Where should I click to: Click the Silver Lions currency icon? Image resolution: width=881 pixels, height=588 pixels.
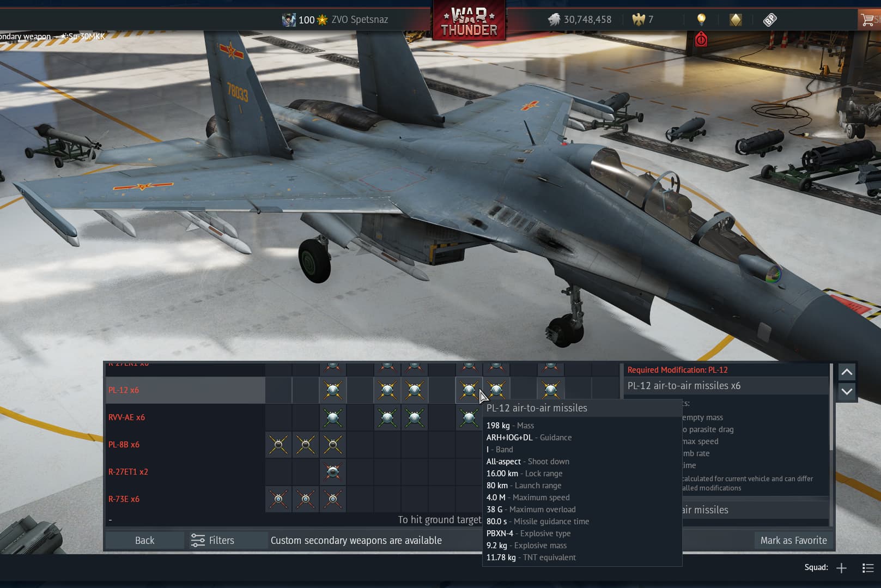point(554,20)
